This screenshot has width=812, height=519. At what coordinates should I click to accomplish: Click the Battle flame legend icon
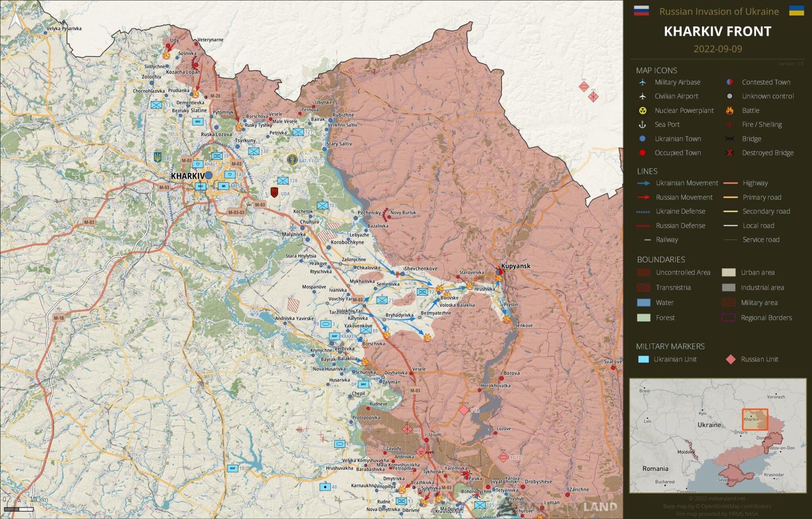pos(730,111)
